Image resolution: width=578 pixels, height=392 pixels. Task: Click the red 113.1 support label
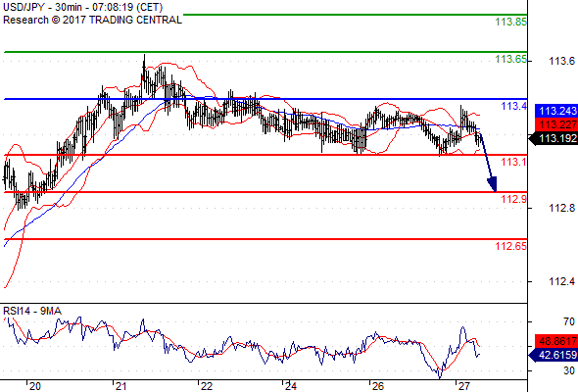pos(513,162)
